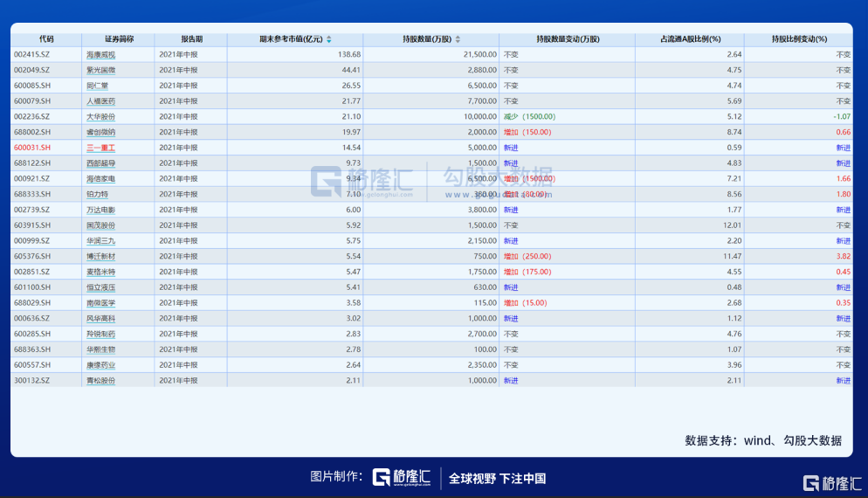Open the 恒立液压 stock link
The width and height of the screenshot is (868, 498).
[100, 287]
